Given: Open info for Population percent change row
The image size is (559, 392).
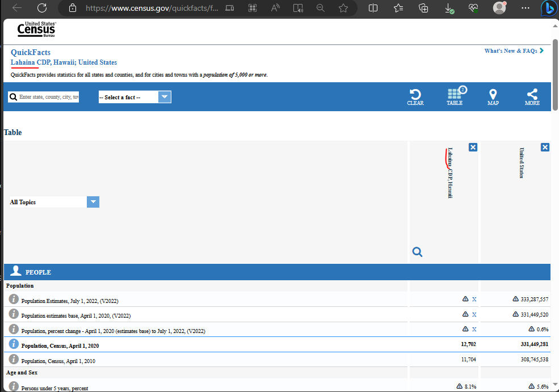Looking at the screenshot, I should click(x=14, y=329).
